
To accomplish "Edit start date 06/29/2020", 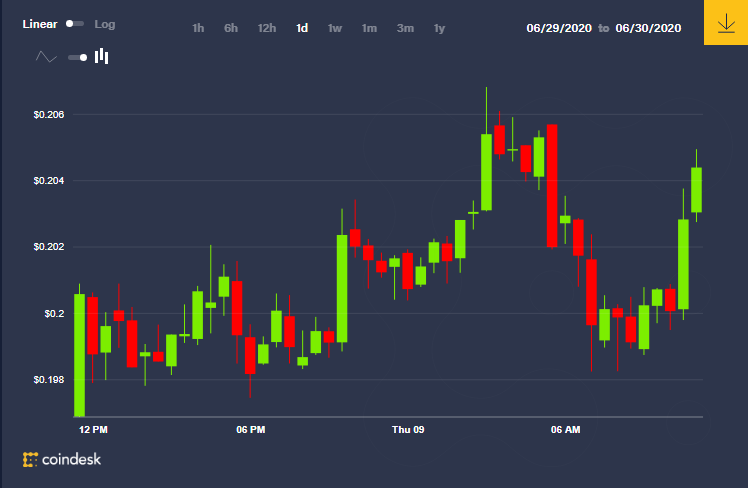I will (x=559, y=28).
